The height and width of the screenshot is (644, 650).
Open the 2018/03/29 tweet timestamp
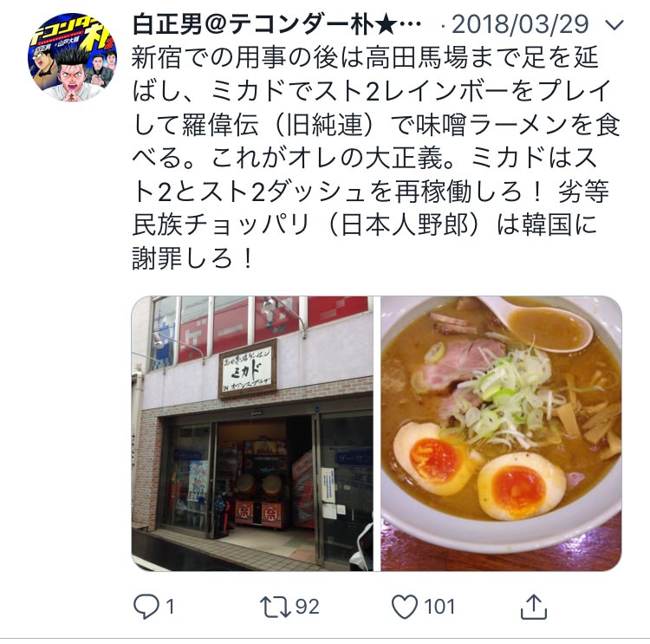[x=519, y=24]
